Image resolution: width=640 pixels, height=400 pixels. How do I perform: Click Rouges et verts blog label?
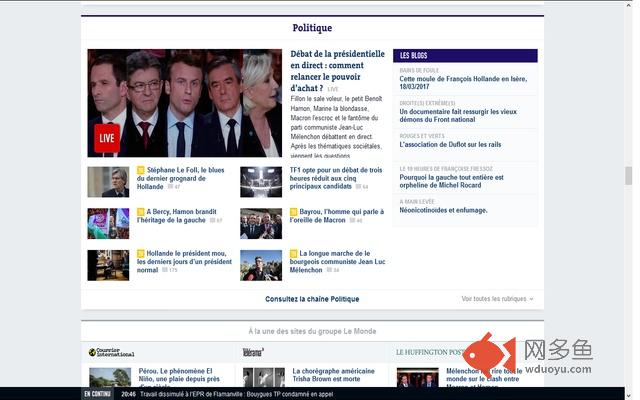click(422, 136)
